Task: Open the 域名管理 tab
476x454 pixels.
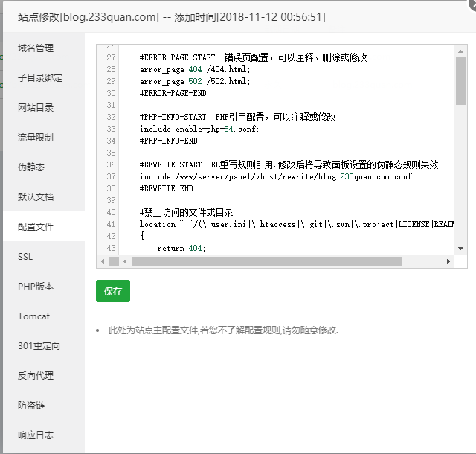Action: (36, 48)
